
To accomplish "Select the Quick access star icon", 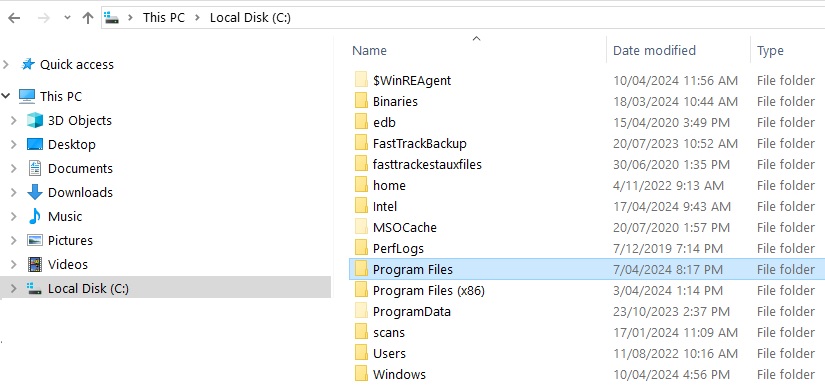I will click(x=28, y=64).
